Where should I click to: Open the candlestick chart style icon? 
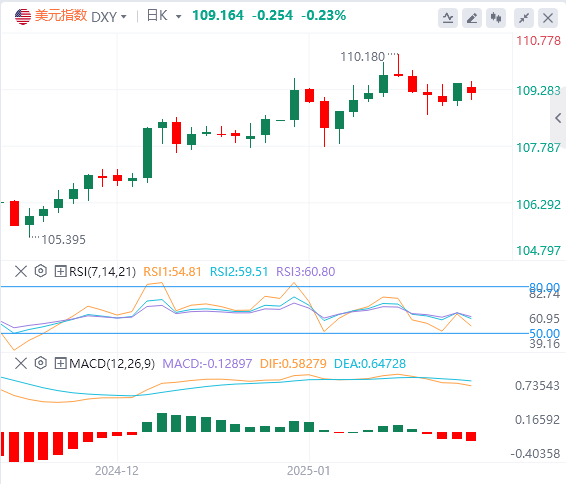click(496, 18)
